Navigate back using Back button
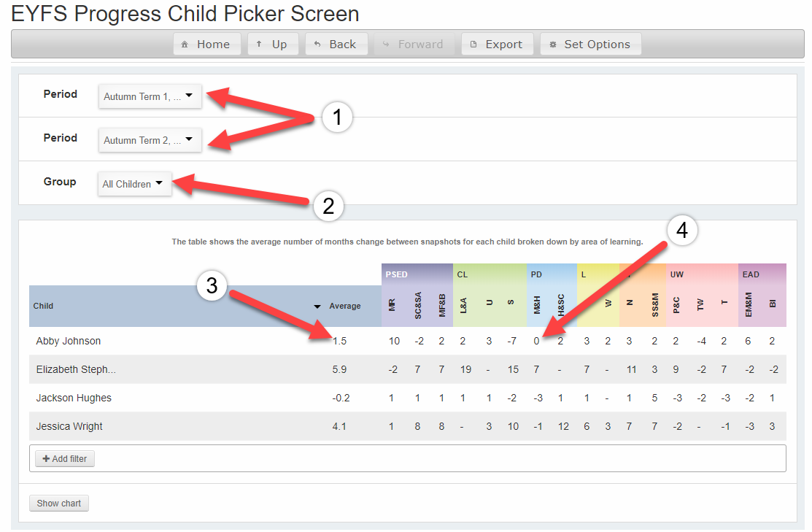This screenshot has height=532, width=812. click(336, 45)
